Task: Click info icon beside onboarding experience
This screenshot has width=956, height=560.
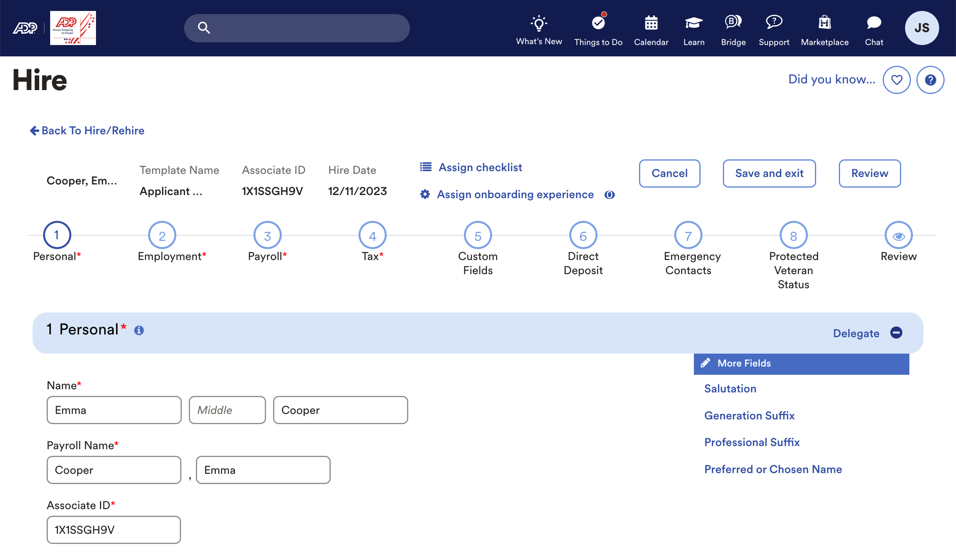Action: (610, 195)
